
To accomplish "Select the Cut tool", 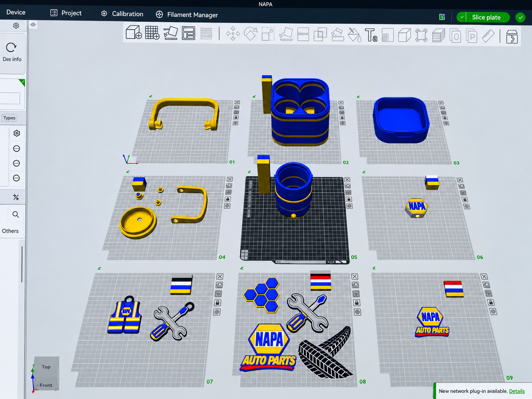I will click(x=303, y=34).
